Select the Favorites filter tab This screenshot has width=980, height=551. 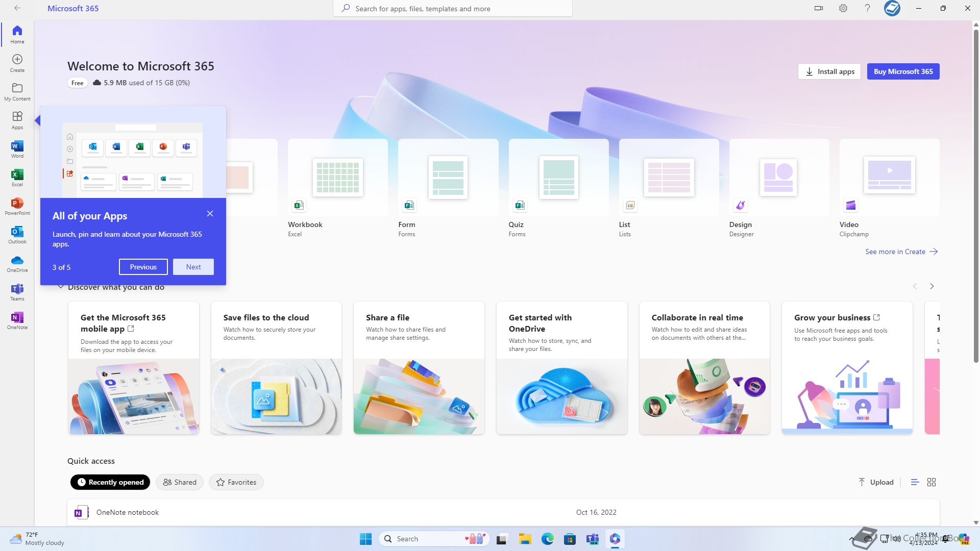click(x=236, y=482)
